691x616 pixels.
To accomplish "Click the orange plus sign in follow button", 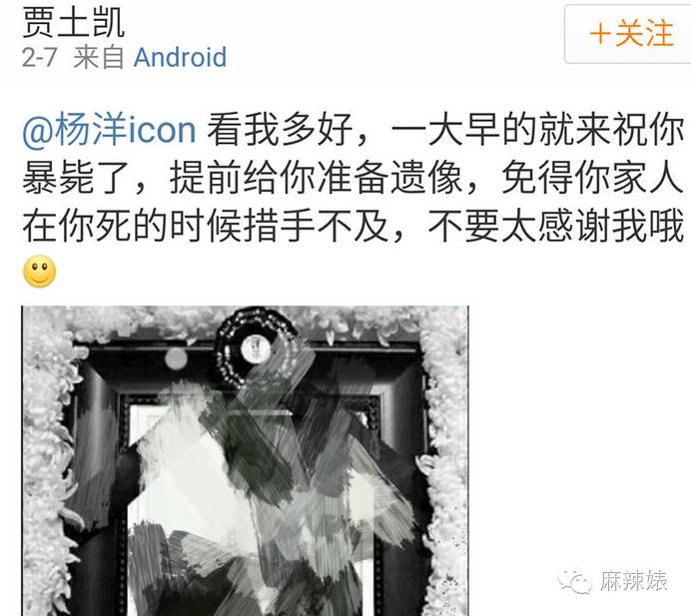I will click(600, 34).
